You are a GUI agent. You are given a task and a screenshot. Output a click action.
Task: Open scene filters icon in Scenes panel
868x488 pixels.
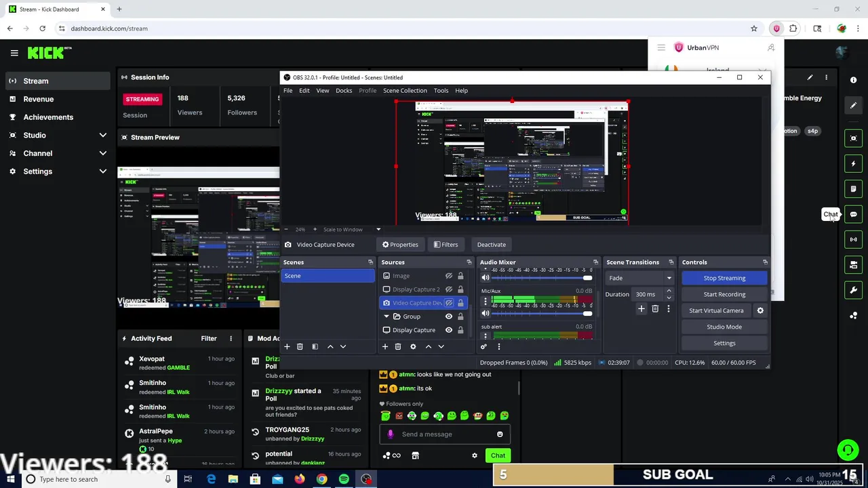click(x=315, y=346)
